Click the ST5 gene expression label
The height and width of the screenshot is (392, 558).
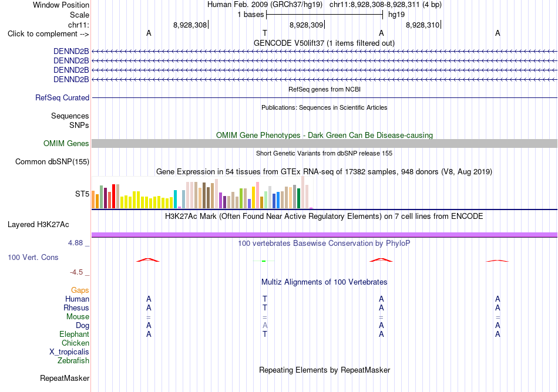pyautogui.click(x=82, y=194)
